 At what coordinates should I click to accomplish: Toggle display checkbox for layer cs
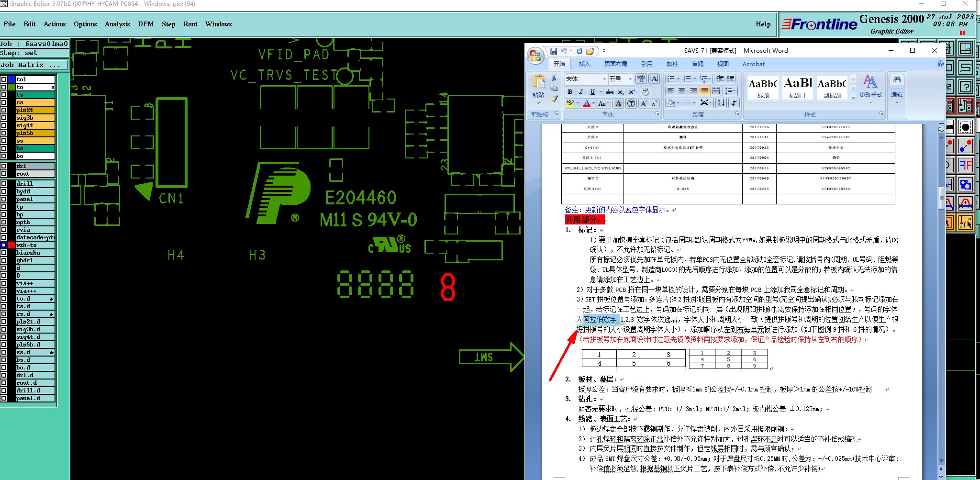coord(4,102)
